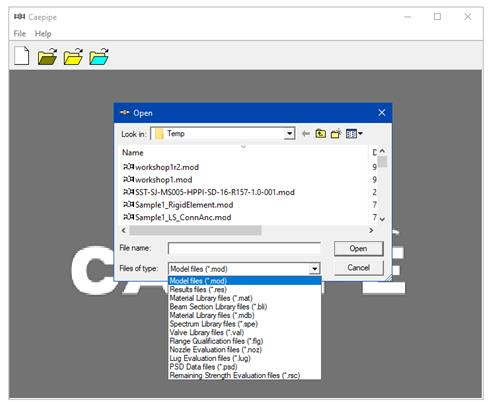The image size is (490, 402).
Task: Select SST-SJ-MS005-HPPI-SD-16-R157-1.0-001.mod file
Action: [209, 192]
